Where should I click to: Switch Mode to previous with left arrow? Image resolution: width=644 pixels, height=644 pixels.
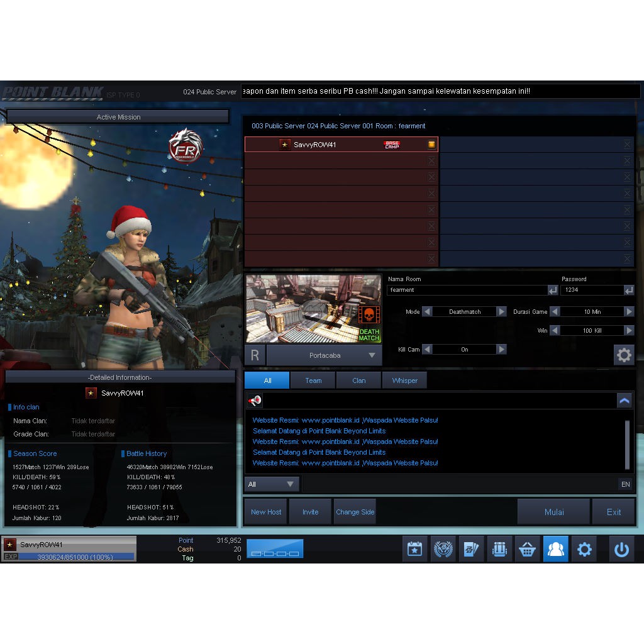click(x=427, y=311)
